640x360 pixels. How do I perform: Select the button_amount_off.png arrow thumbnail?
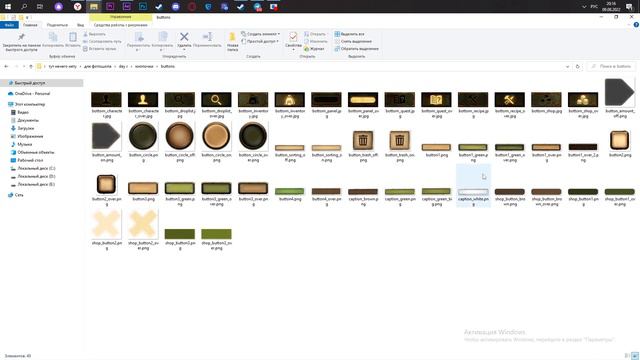620,93
